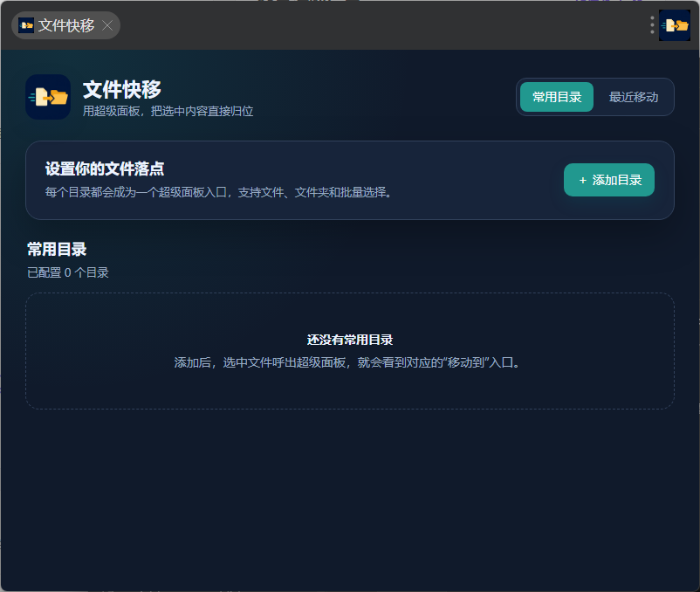Switch to the 最近移动 tab
The height and width of the screenshot is (592, 700).
point(634,97)
